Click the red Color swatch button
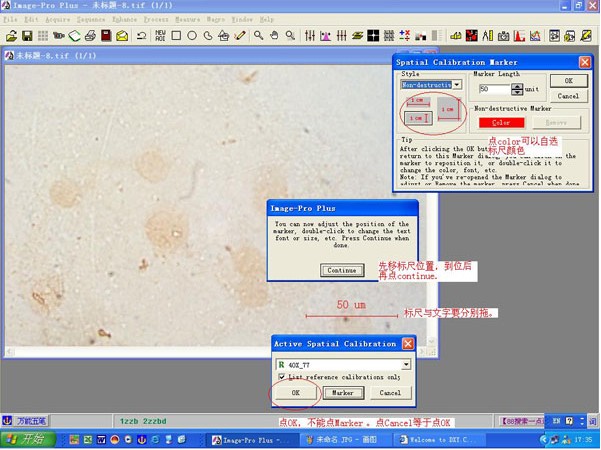 pos(502,122)
